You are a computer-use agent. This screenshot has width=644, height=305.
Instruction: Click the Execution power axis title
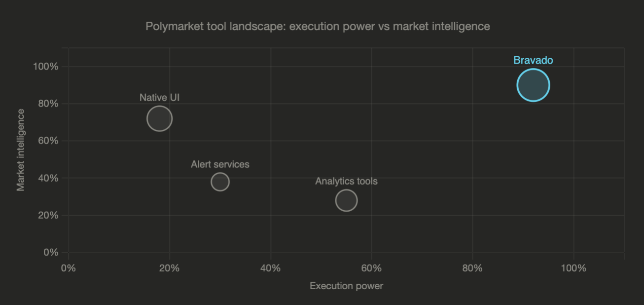tap(346, 286)
